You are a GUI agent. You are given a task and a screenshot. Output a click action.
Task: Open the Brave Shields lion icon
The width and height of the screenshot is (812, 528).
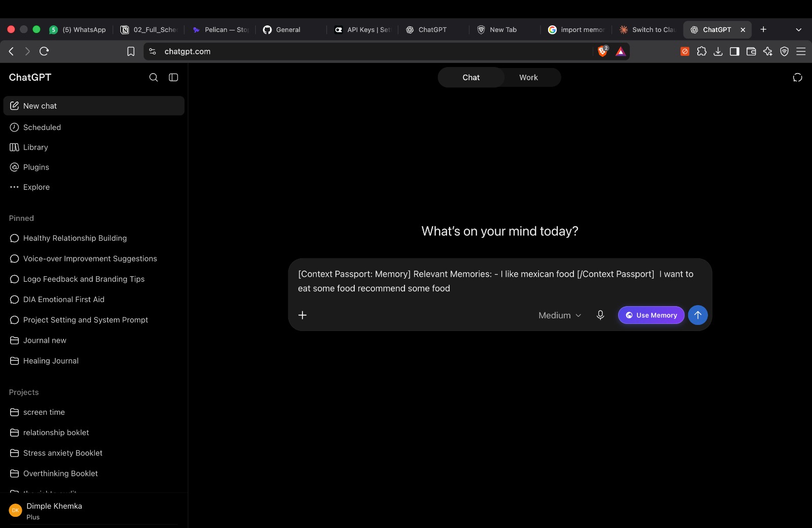point(603,51)
